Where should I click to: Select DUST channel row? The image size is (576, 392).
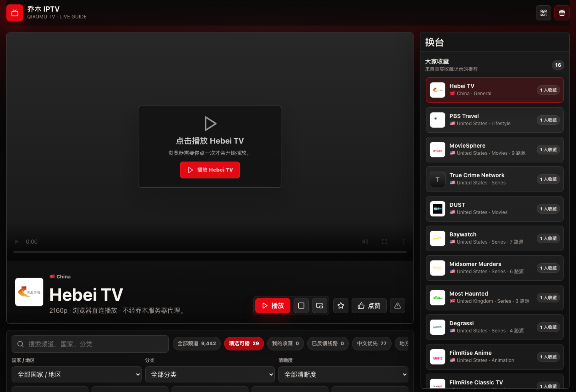(x=495, y=209)
